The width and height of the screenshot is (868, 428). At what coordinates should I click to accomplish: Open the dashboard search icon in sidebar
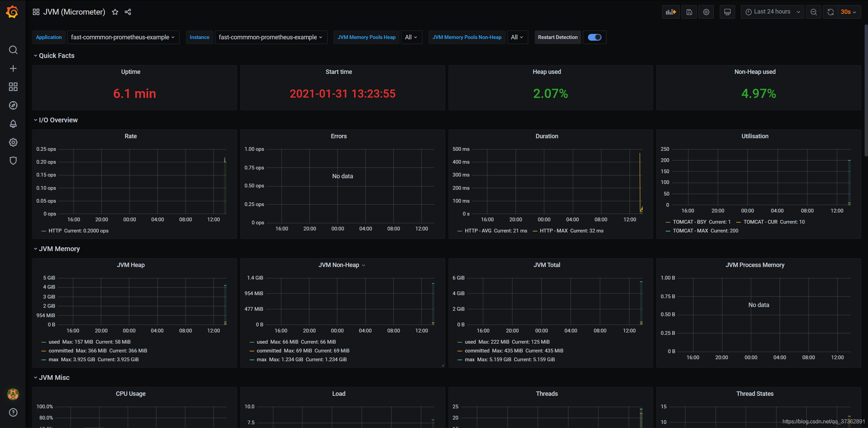click(13, 50)
